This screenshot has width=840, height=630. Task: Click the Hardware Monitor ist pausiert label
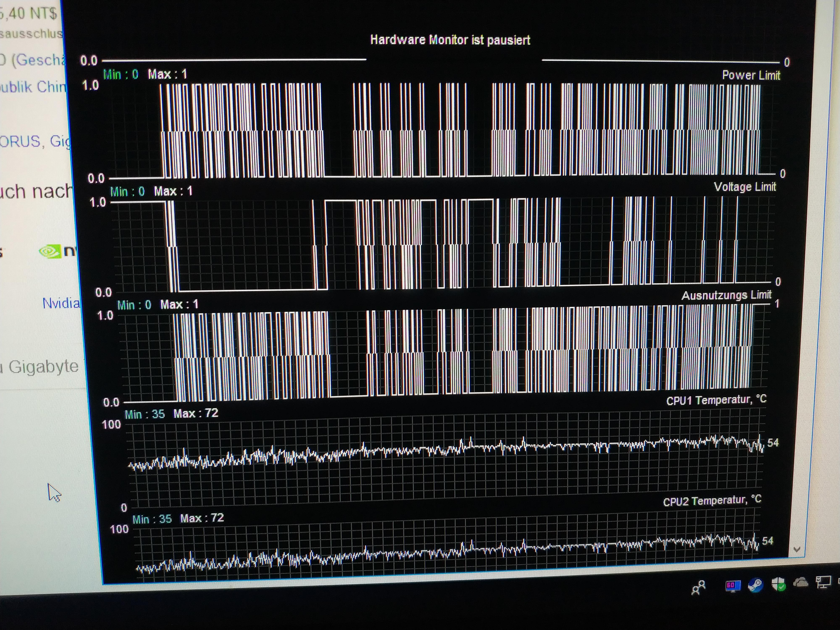(x=450, y=40)
